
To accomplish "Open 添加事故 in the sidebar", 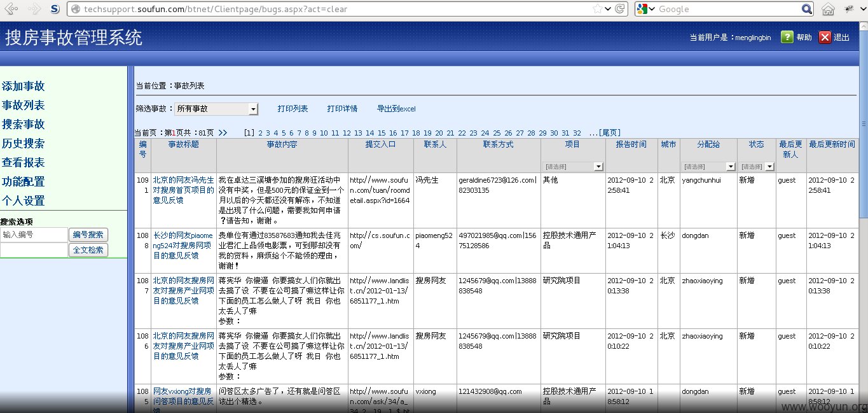I will [24, 87].
